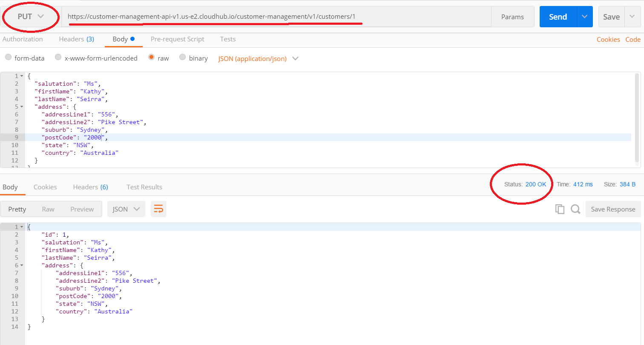Open the response JSON format dropdown

coord(126,209)
